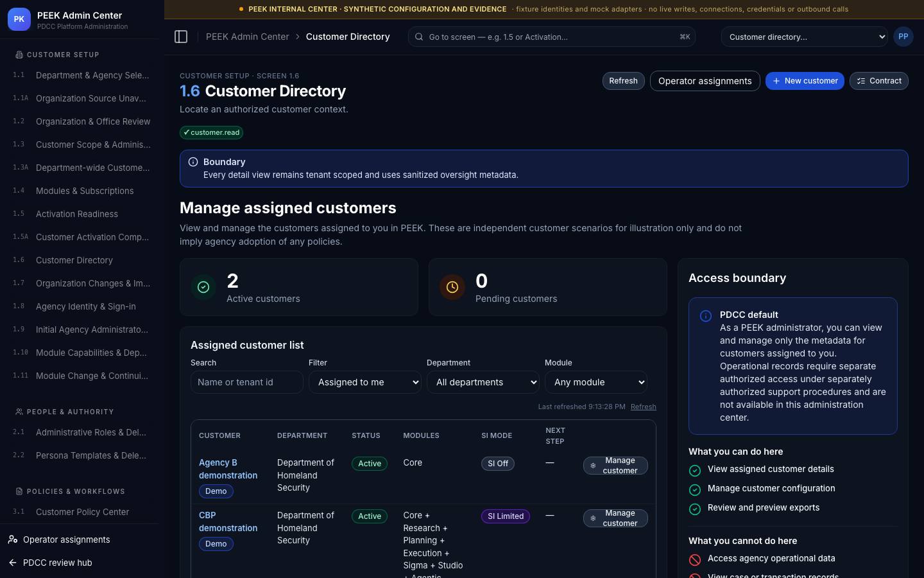Viewport: 924px width, 578px height.
Task: Toggle the sidebar panel icon
Action: 181,37
